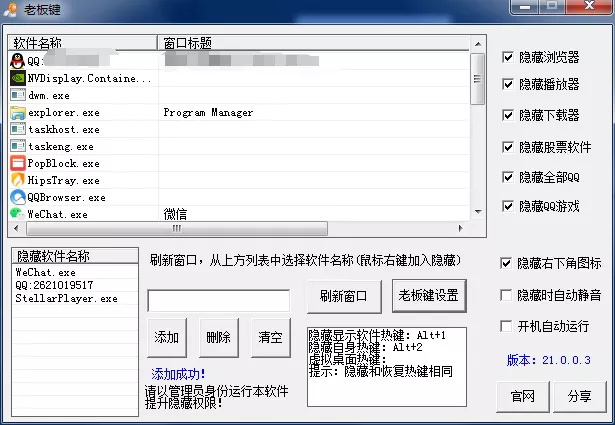615x425 pixels.
Task: Click the horizontal scroll left arrow
Action: 16,228
